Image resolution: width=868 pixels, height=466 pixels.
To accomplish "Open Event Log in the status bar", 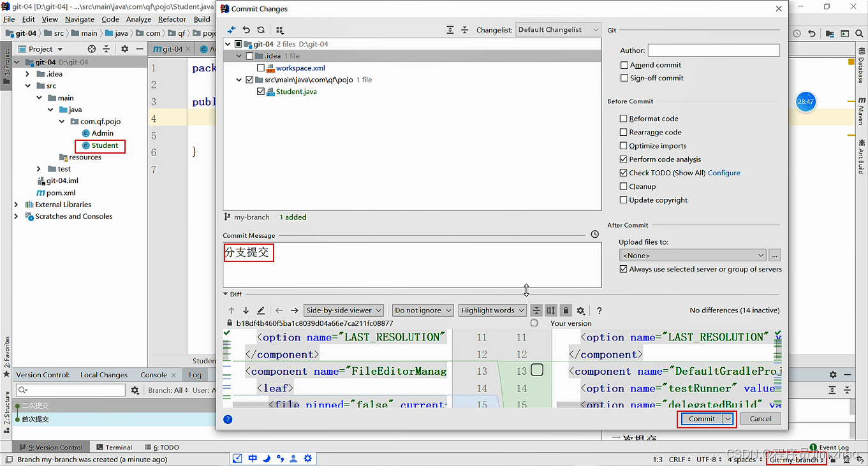I will pos(829,448).
